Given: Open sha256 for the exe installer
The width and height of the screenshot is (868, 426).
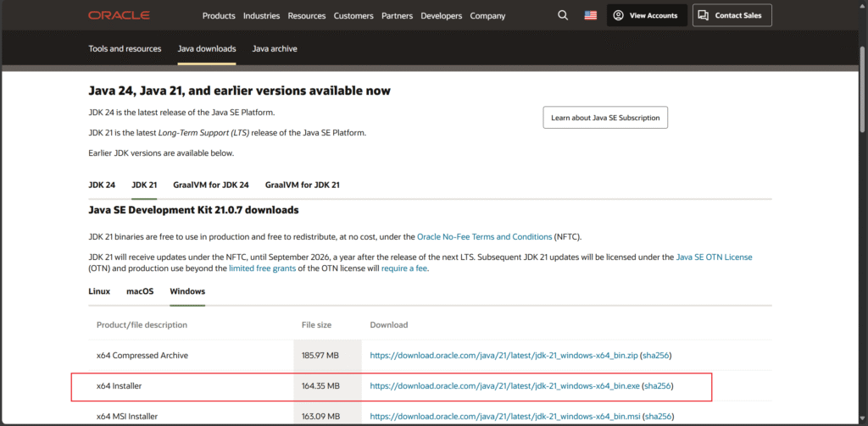Looking at the screenshot, I should 658,386.
